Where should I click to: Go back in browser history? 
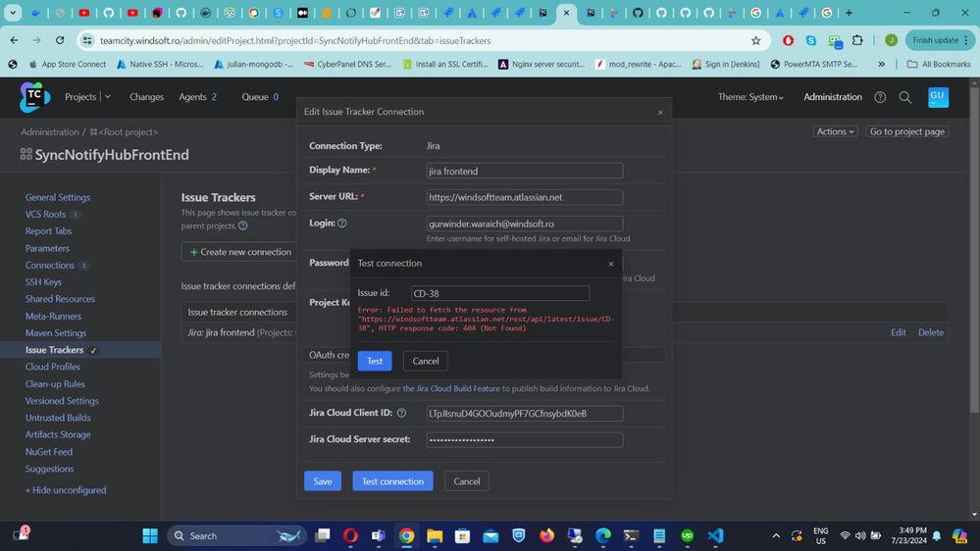(14, 40)
